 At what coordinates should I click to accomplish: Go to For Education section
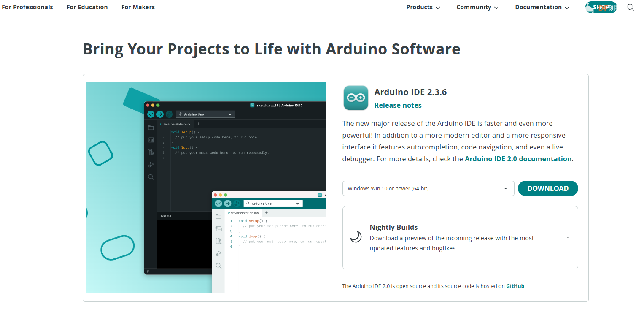coord(87,7)
